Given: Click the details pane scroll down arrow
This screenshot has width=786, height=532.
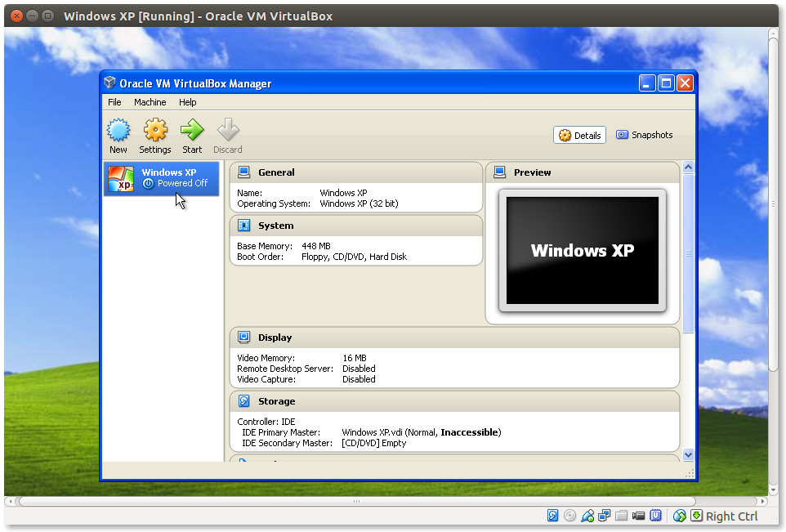Looking at the screenshot, I should (688, 454).
